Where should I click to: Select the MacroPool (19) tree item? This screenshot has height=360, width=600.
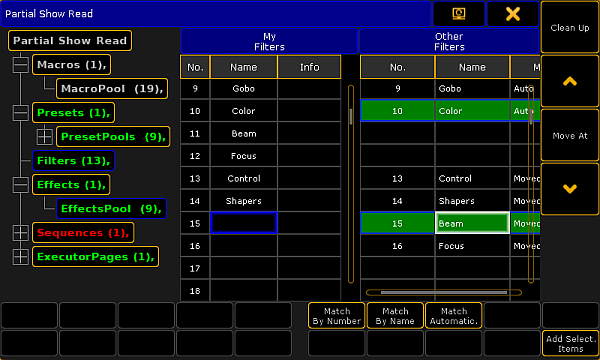[x=112, y=89]
